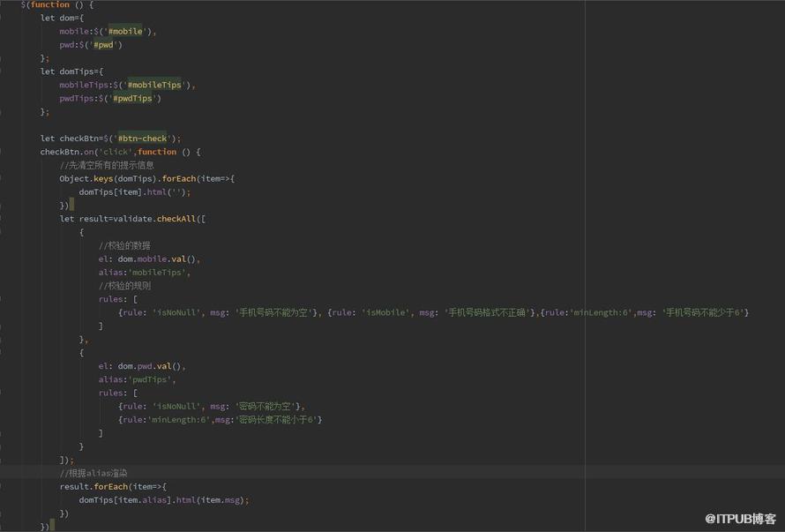Click the 'let dom={' declaration
The width and height of the screenshot is (785, 532).
(62, 18)
